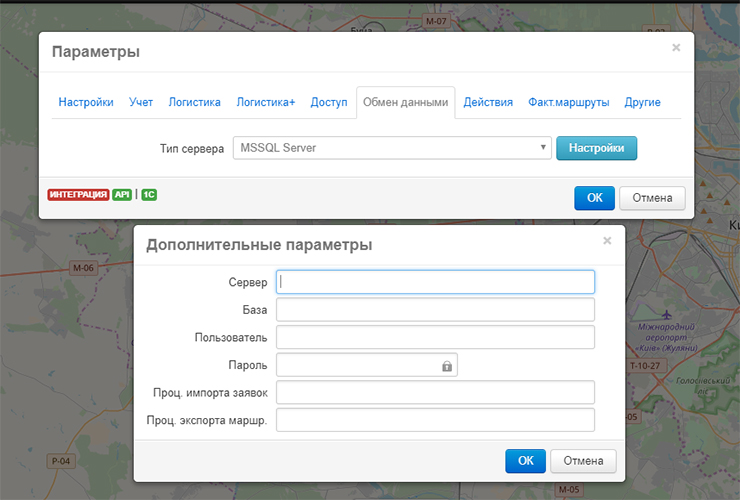Click the airport icon on the map
Screen dimensions: 740x500
[666, 314]
